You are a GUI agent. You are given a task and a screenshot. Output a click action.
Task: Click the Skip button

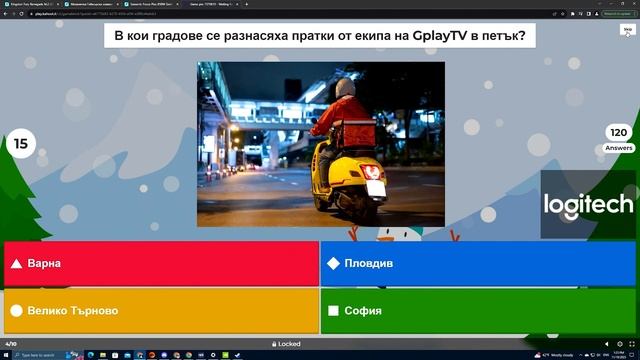pyautogui.click(x=627, y=29)
